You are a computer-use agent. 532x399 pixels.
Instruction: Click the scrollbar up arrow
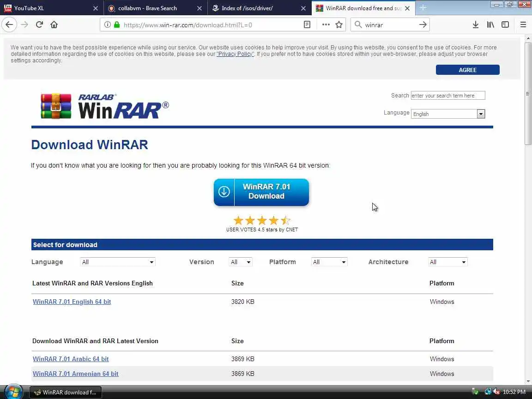(x=527, y=38)
